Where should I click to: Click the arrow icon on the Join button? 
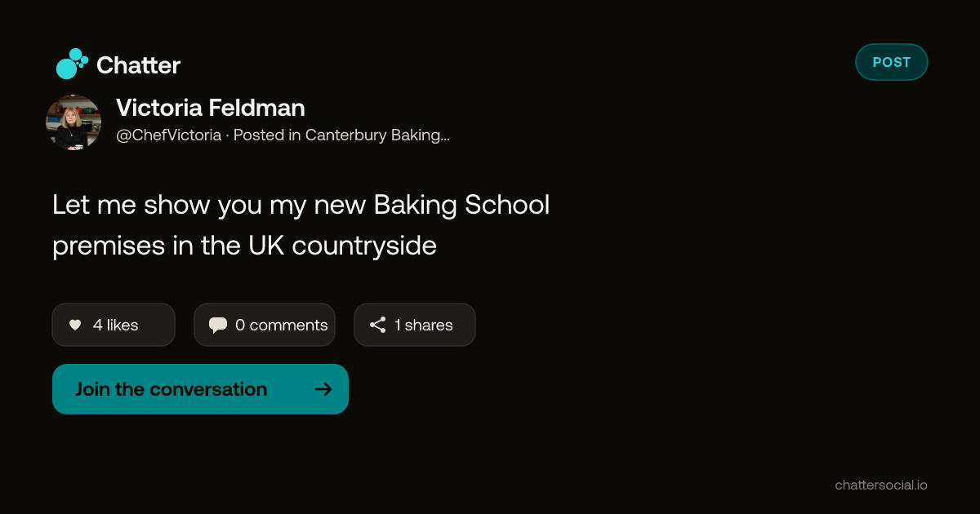323,389
